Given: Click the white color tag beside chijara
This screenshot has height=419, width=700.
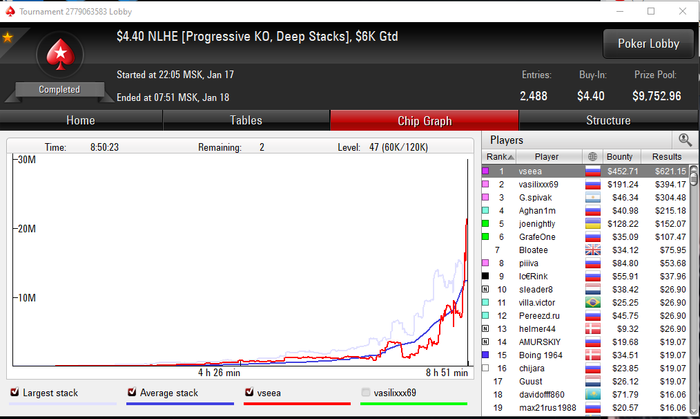Looking at the screenshot, I should (485, 368).
